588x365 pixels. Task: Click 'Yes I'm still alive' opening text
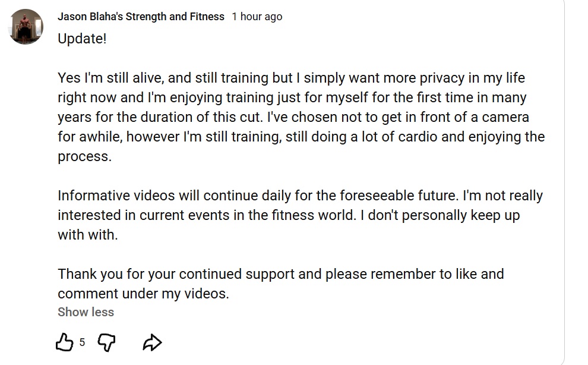click(110, 78)
